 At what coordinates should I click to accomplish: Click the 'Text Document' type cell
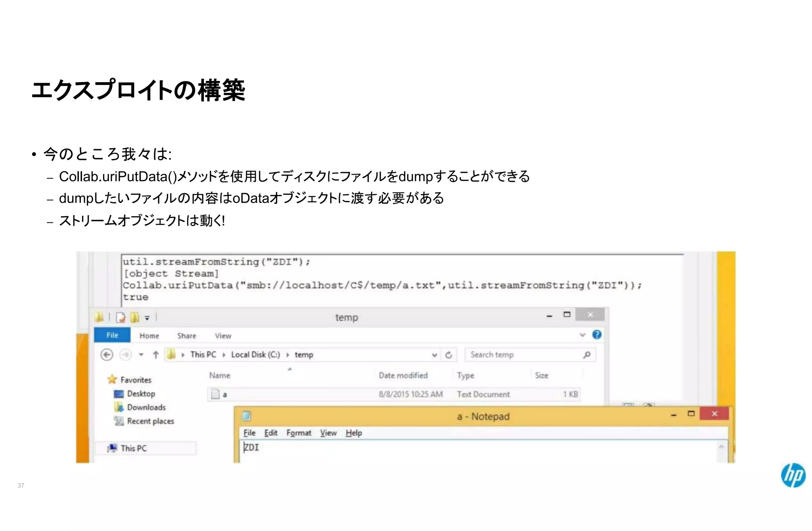click(x=483, y=394)
